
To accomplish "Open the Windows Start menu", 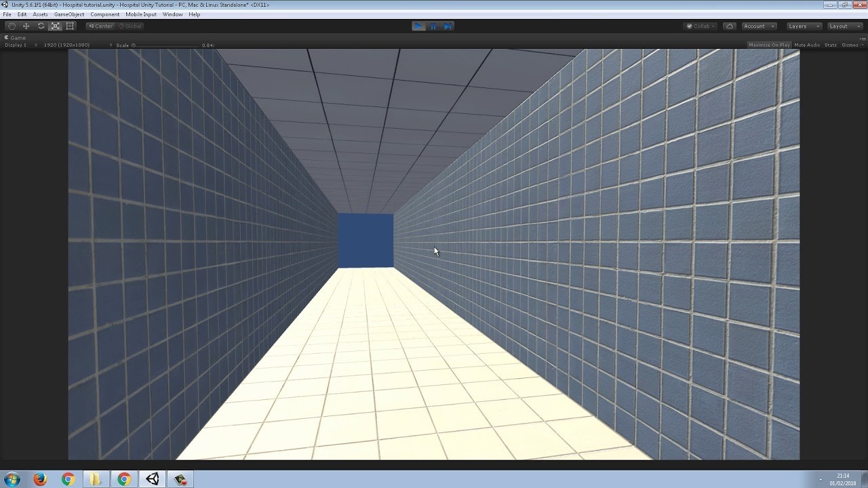I will [12, 479].
